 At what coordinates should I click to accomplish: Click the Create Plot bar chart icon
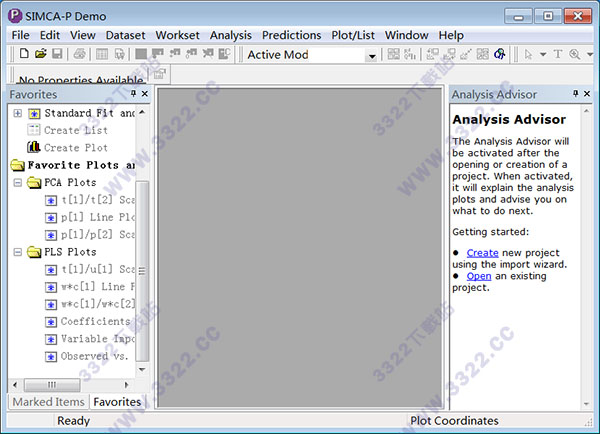coord(34,147)
